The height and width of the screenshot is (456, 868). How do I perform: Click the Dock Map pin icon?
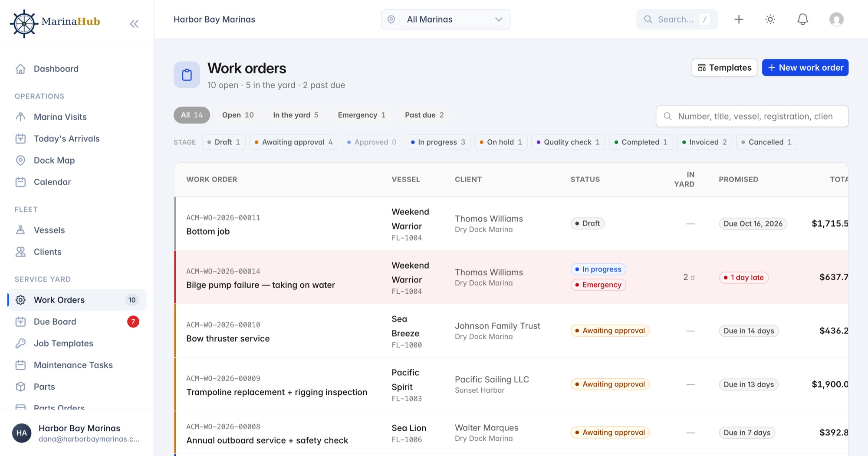click(x=20, y=160)
